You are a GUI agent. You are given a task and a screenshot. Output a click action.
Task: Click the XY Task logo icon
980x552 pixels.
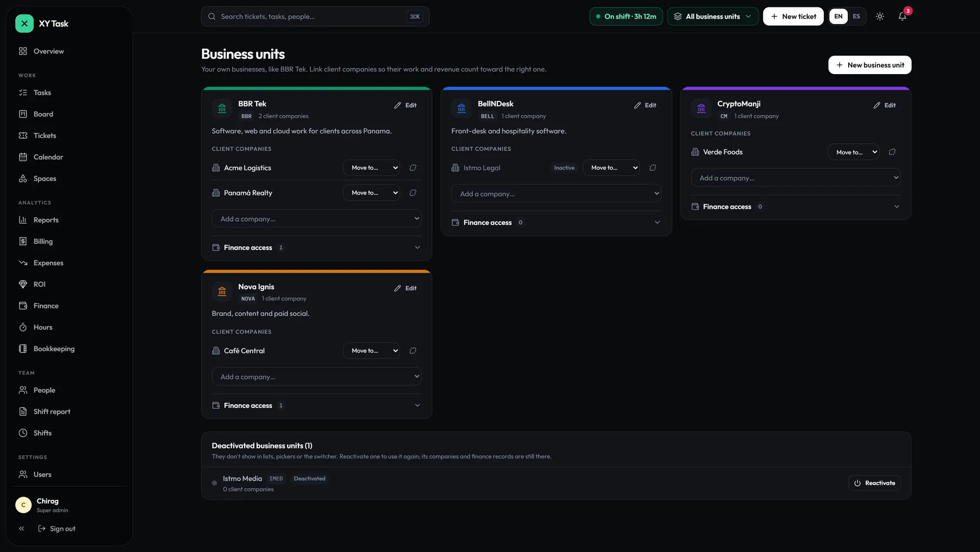[24, 24]
